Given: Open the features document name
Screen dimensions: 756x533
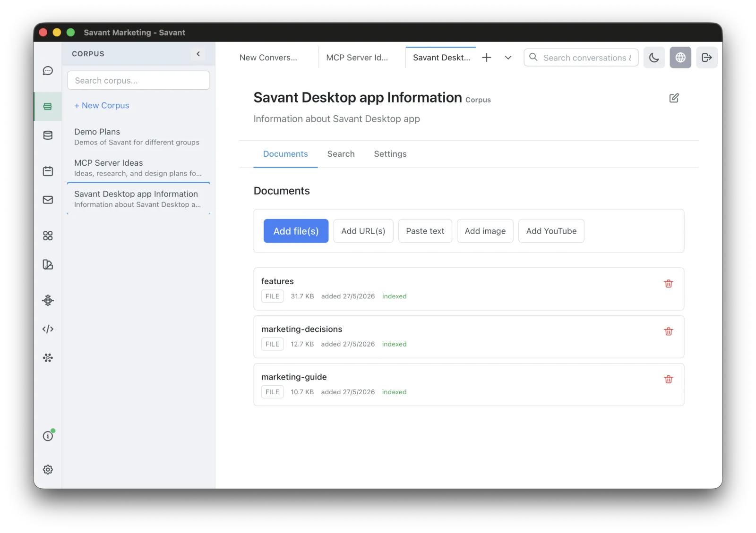Looking at the screenshot, I should 277,281.
